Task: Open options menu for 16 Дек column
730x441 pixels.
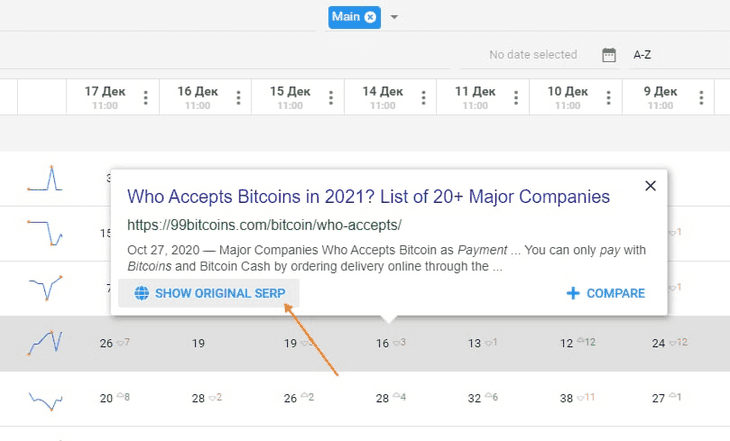Action: 238,98
